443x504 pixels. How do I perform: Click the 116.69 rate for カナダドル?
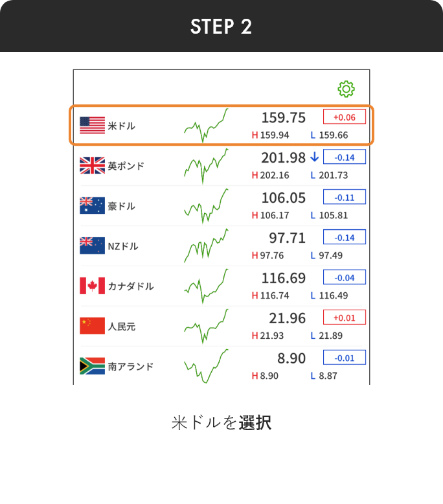[x=284, y=278]
